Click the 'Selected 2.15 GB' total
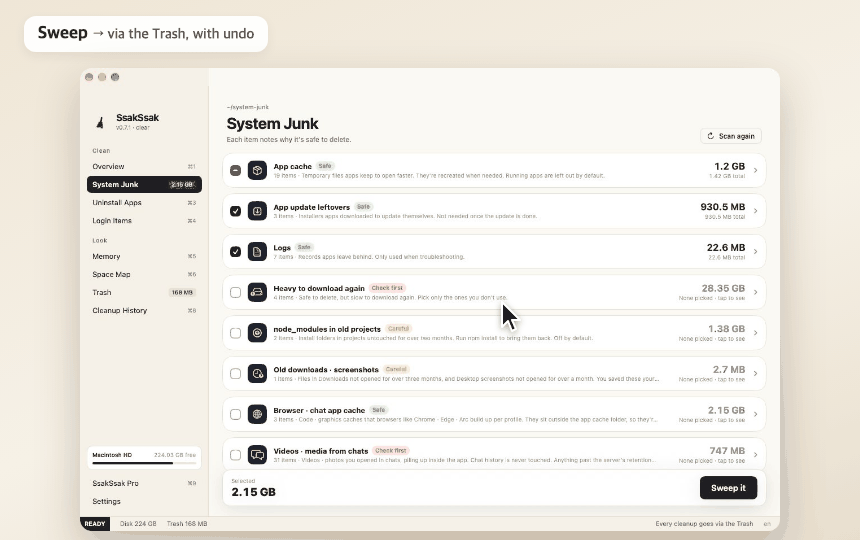This screenshot has width=860, height=540. pyautogui.click(x=253, y=488)
